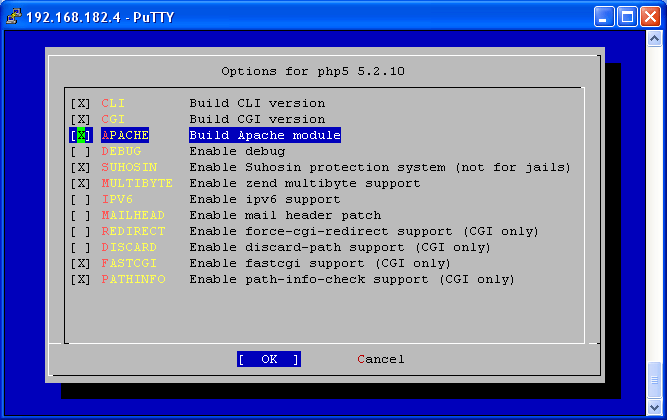Select the DISCARD option label

coord(129,247)
